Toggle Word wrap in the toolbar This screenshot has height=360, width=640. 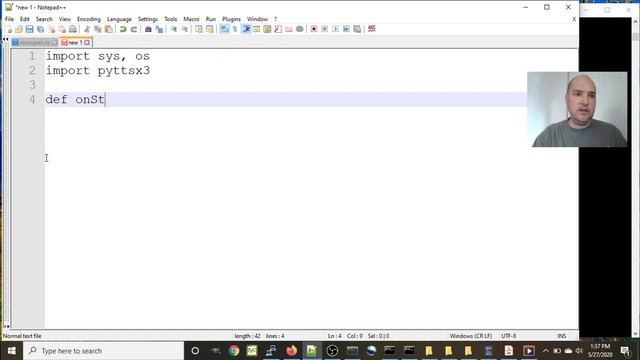pyautogui.click(x=224, y=29)
